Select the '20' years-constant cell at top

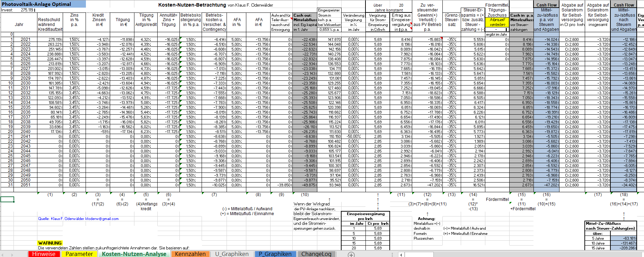(401, 5)
